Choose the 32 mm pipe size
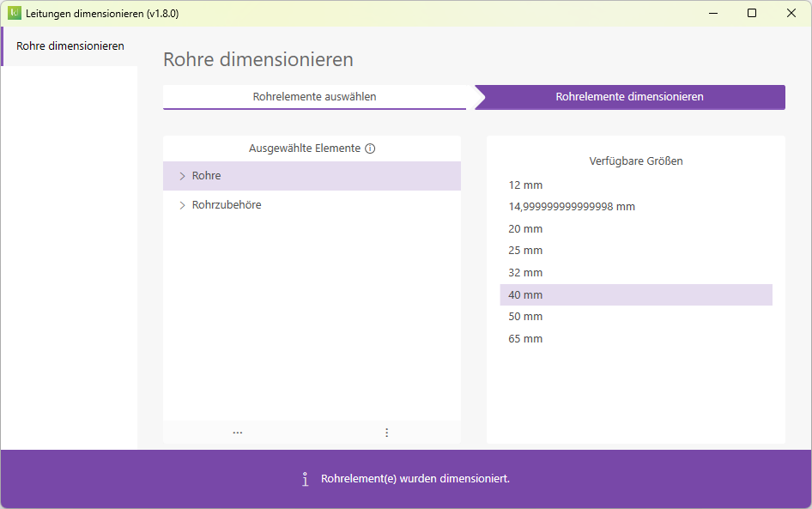The width and height of the screenshot is (812, 509). [x=525, y=272]
